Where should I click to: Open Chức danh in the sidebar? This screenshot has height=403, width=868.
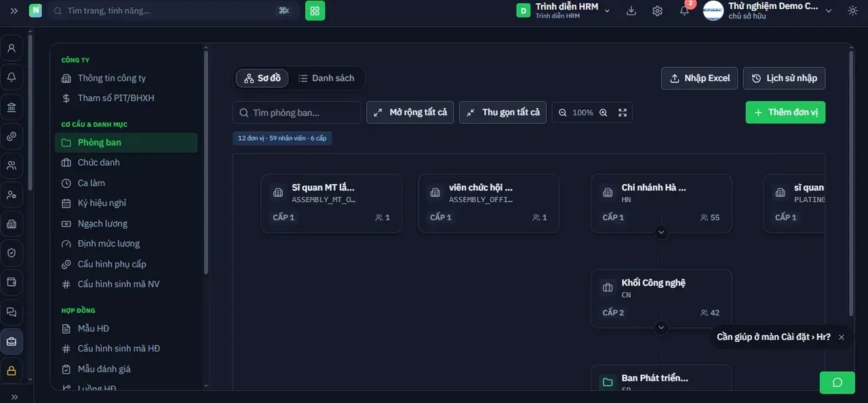[x=126, y=163]
